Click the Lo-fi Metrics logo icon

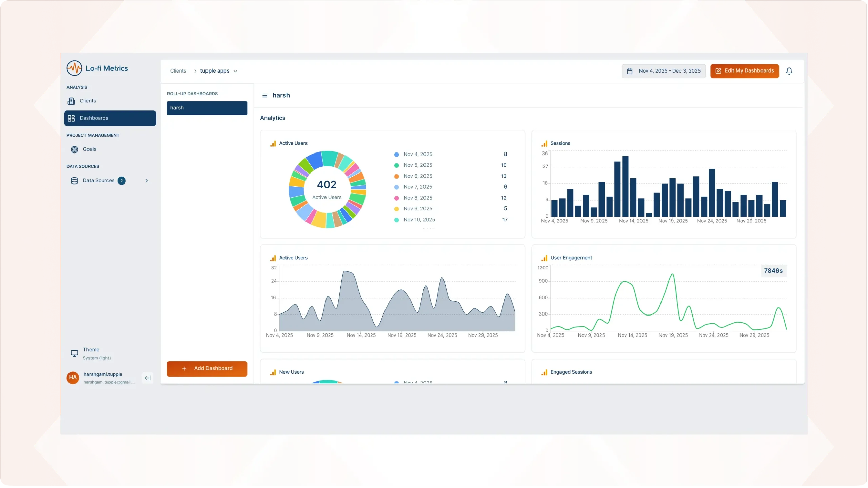(x=74, y=68)
